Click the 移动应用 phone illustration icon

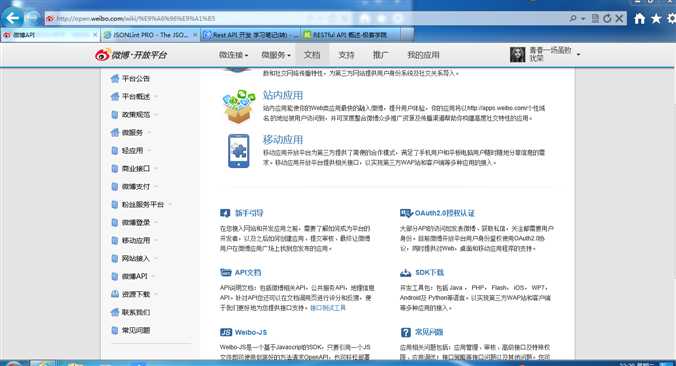pyautogui.click(x=239, y=151)
